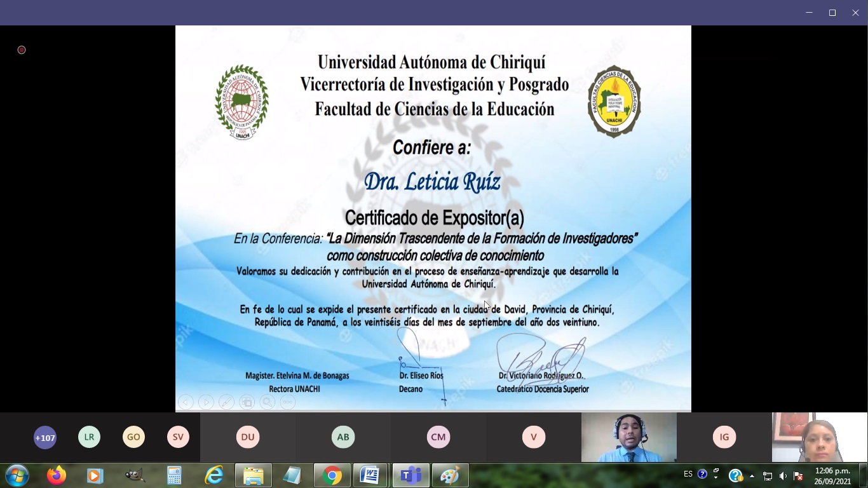Open the Action Center flag icon
This screenshot has height=488, width=868.
pyautogui.click(x=799, y=476)
